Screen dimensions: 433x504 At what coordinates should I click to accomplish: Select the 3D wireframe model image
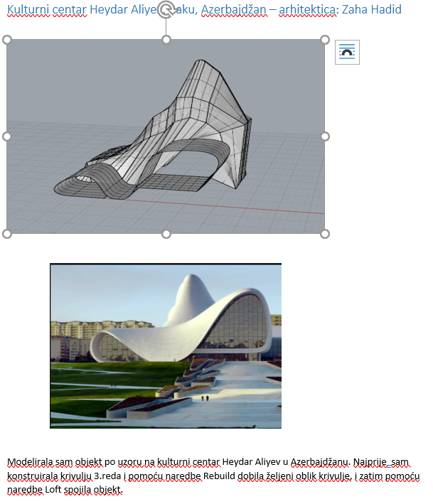[166, 137]
